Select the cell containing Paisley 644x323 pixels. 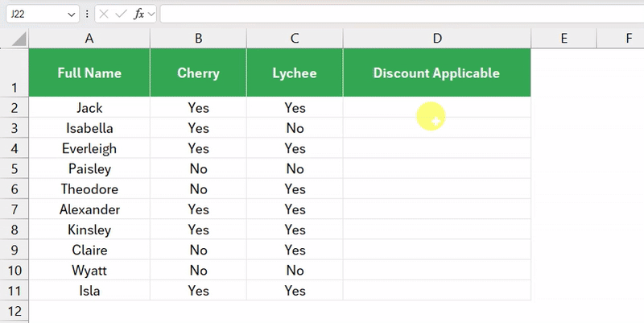pyautogui.click(x=89, y=168)
